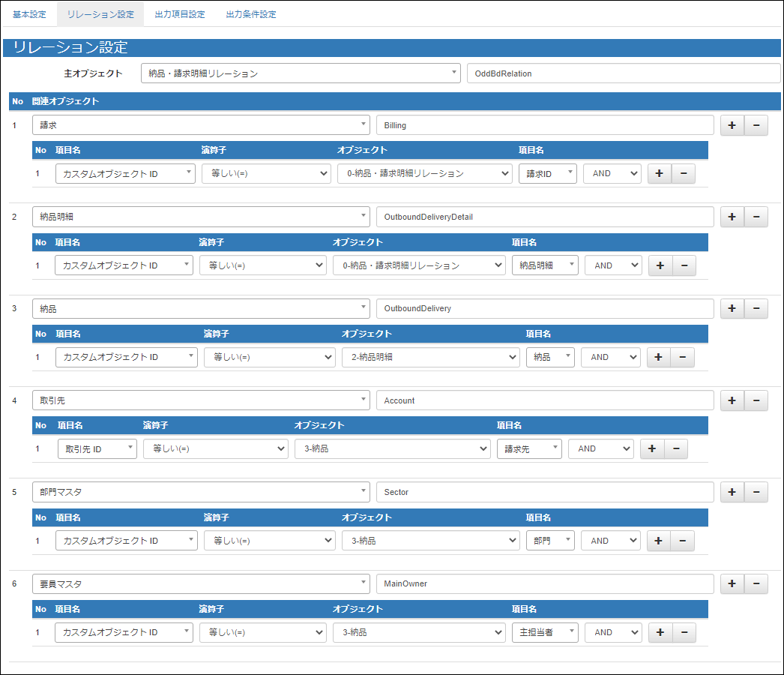This screenshot has height=675, width=784.
Task: Open the 主オブジェクト dropdown
Action: 301,73
